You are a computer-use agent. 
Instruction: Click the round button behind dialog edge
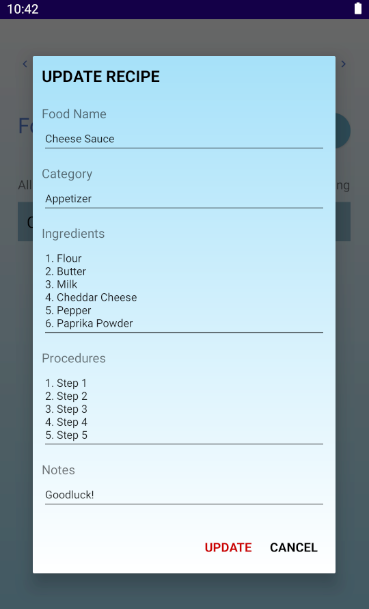(x=343, y=131)
